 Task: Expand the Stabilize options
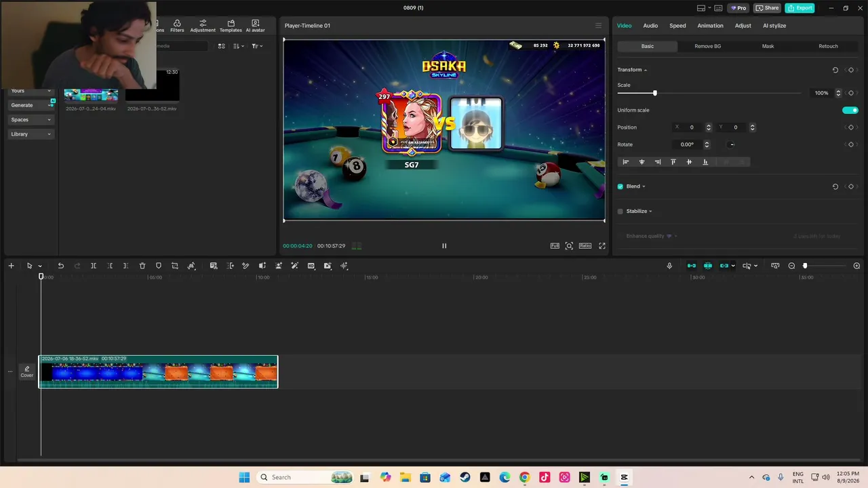click(x=650, y=211)
